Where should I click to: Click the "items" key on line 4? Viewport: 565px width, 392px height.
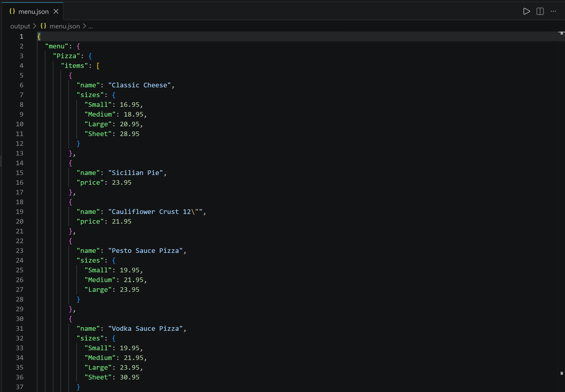point(74,66)
